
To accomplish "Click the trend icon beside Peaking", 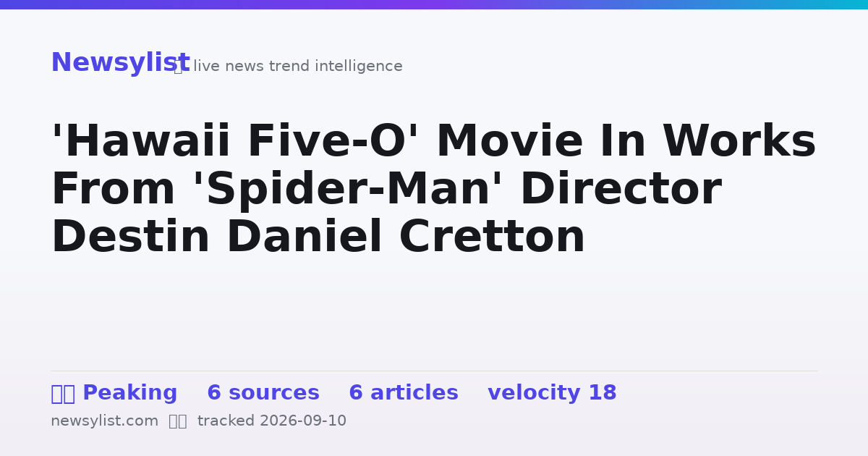I will [63, 394].
